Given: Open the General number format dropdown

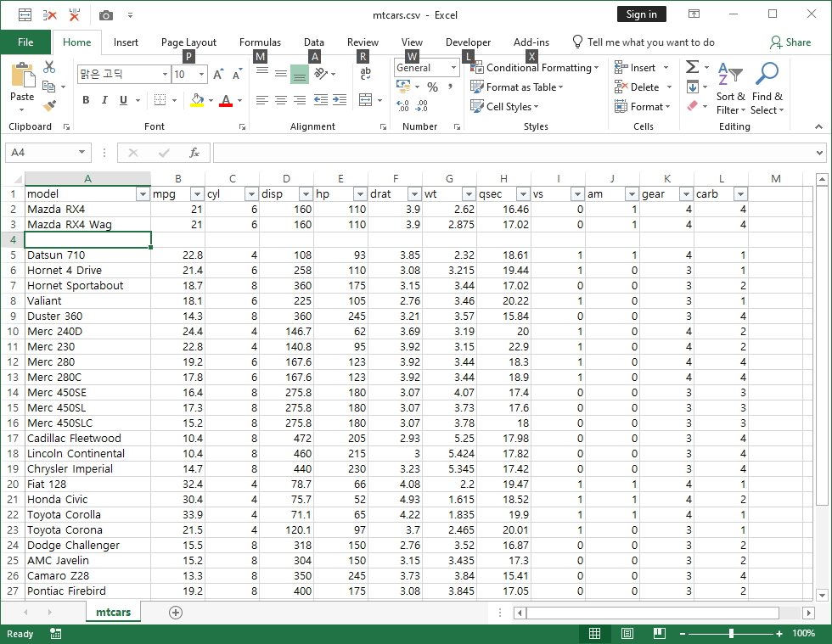Looking at the screenshot, I should pos(453,68).
